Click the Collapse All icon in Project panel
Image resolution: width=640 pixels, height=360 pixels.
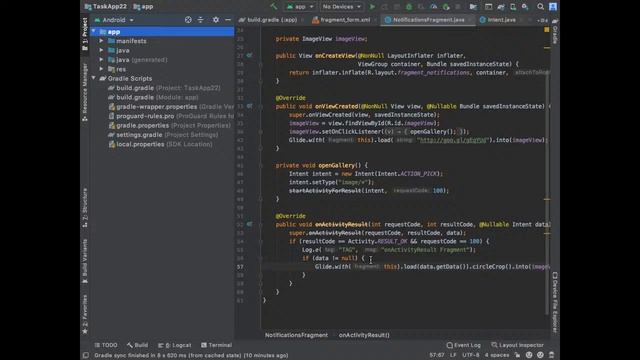click(x=200, y=20)
